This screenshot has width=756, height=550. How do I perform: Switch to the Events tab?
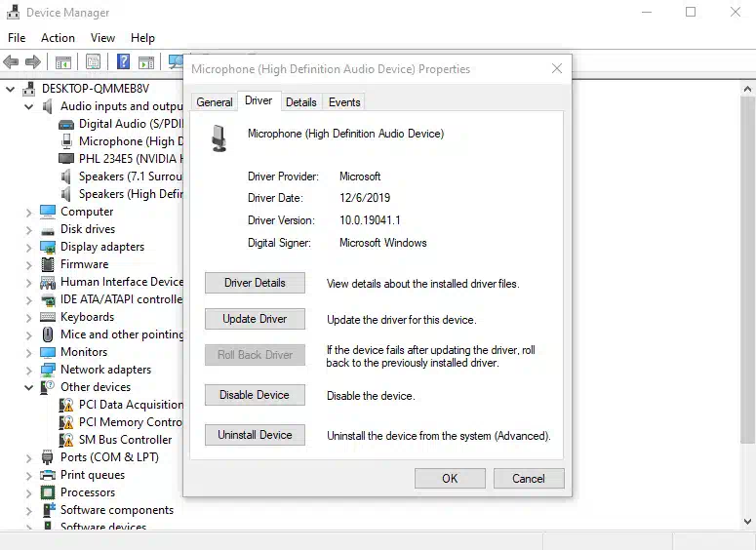click(x=344, y=102)
